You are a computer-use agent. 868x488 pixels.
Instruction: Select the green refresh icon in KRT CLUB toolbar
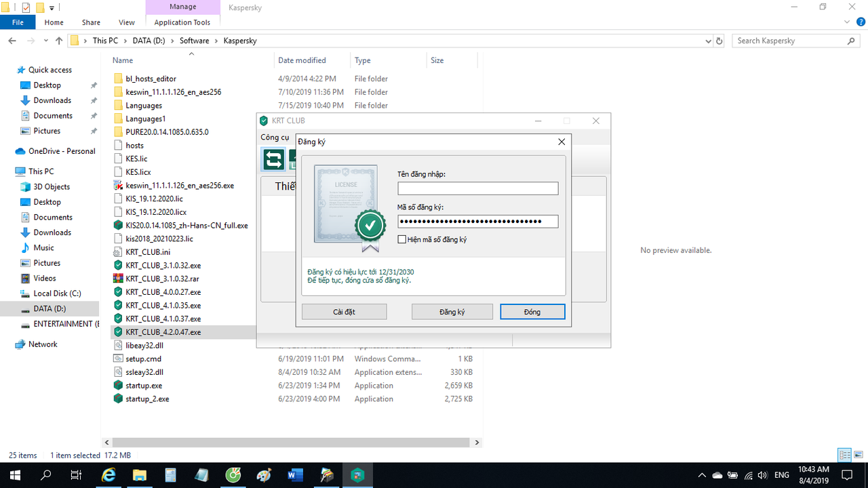click(273, 159)
